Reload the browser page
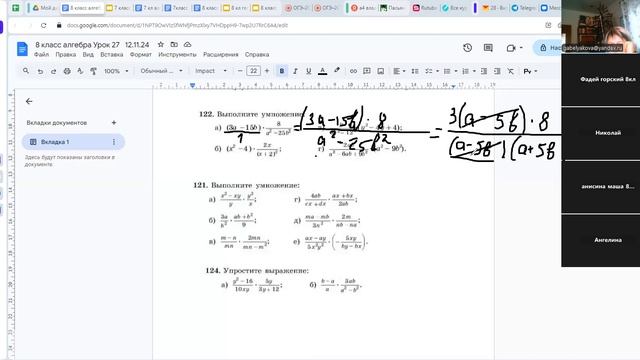640x360 pixels. [44, 25]
